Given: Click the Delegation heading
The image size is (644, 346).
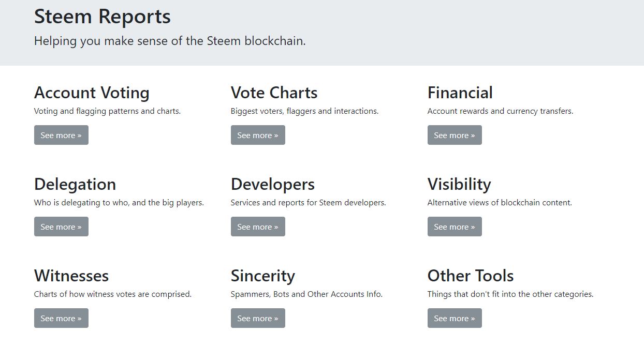Looking at the screenshot, I should (75, 184).
